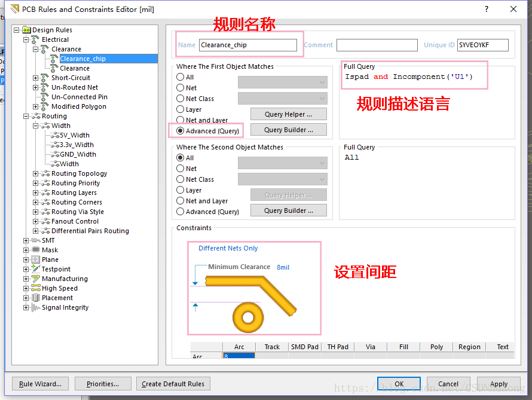Click the Signal Integrity category icon
Screen dimensions: 532x400
[x=36, y=307]
